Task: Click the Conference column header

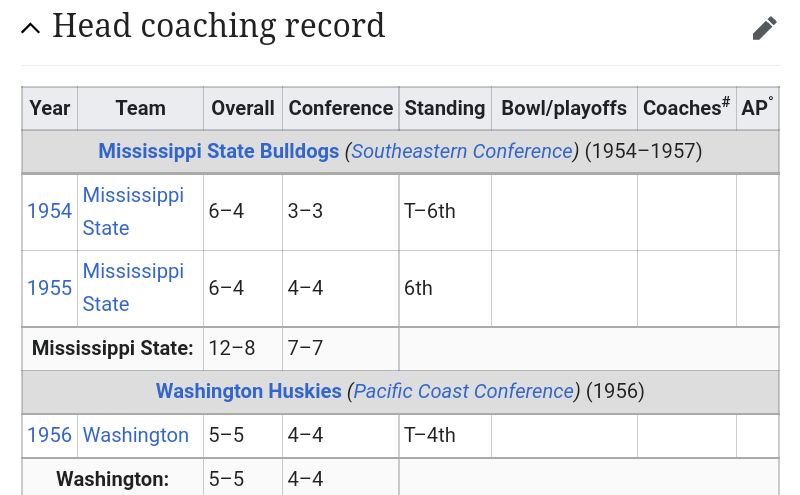Action: pyautogui.click(x=340, y=108)
